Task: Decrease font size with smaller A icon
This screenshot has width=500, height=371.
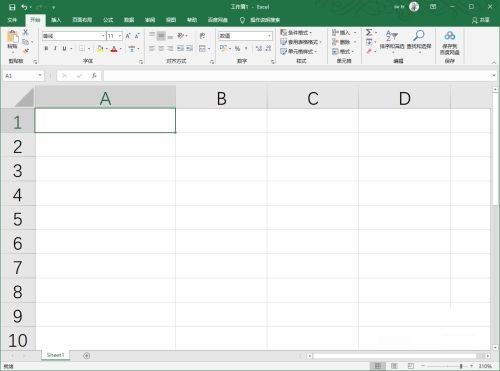Action: [137, 36]
